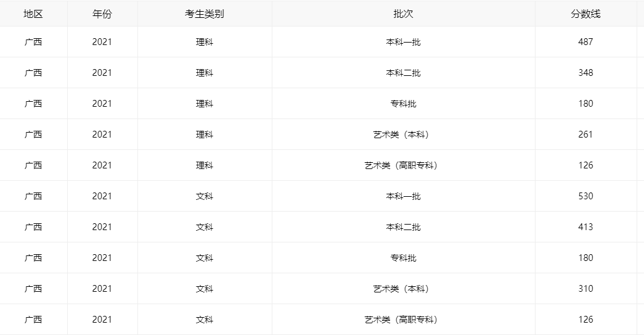Click the 年份 column header
The width and height of the screenshot is (644, 335).
point(102,14)
